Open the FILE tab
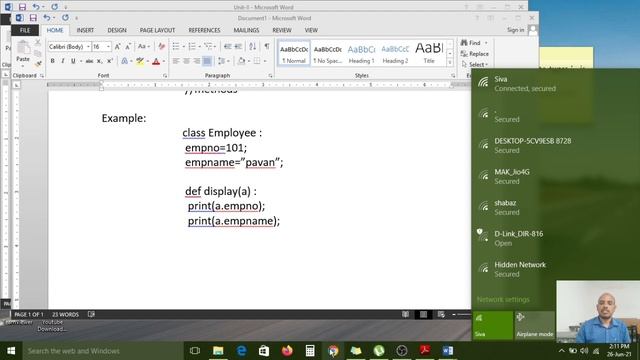 point(25,30)
